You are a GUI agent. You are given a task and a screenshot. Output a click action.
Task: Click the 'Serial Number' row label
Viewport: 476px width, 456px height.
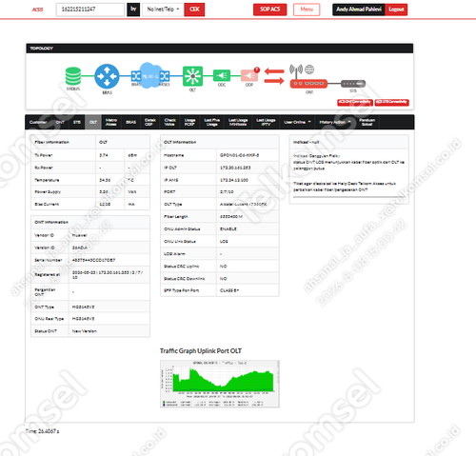tap(49, 260)
